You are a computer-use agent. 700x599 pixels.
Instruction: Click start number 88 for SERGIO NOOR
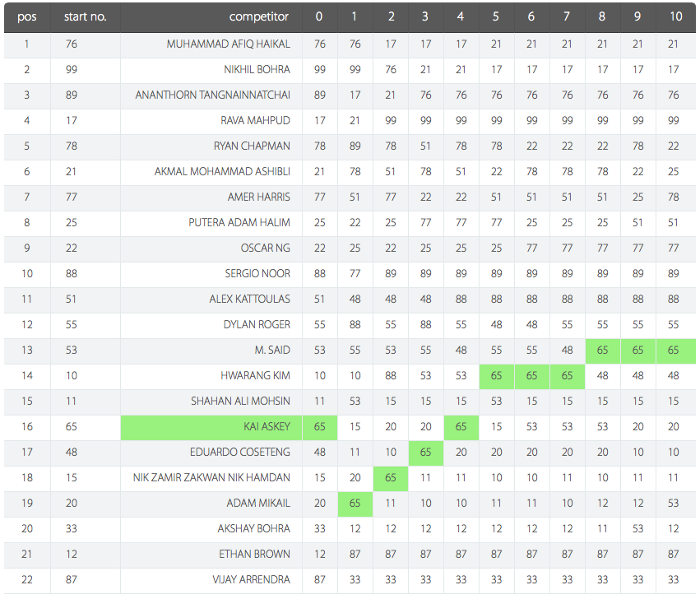pyautogui.click(x=72, y=274)
